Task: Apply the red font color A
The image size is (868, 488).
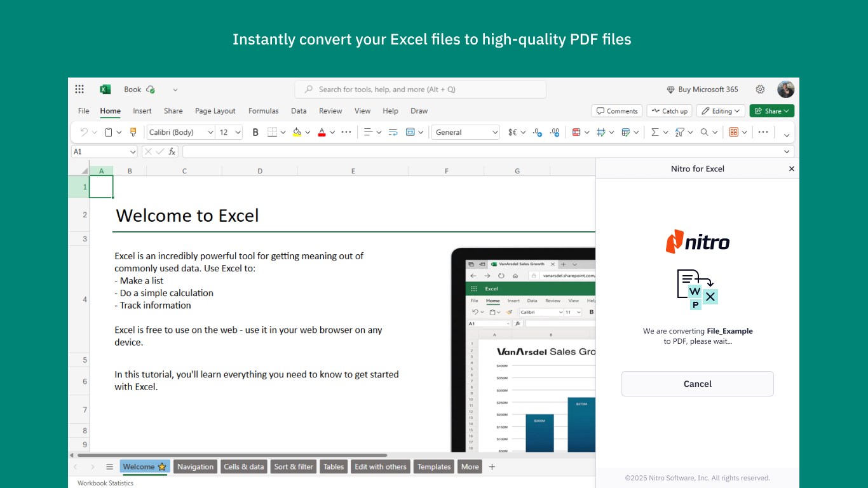Action: point(322,132)
